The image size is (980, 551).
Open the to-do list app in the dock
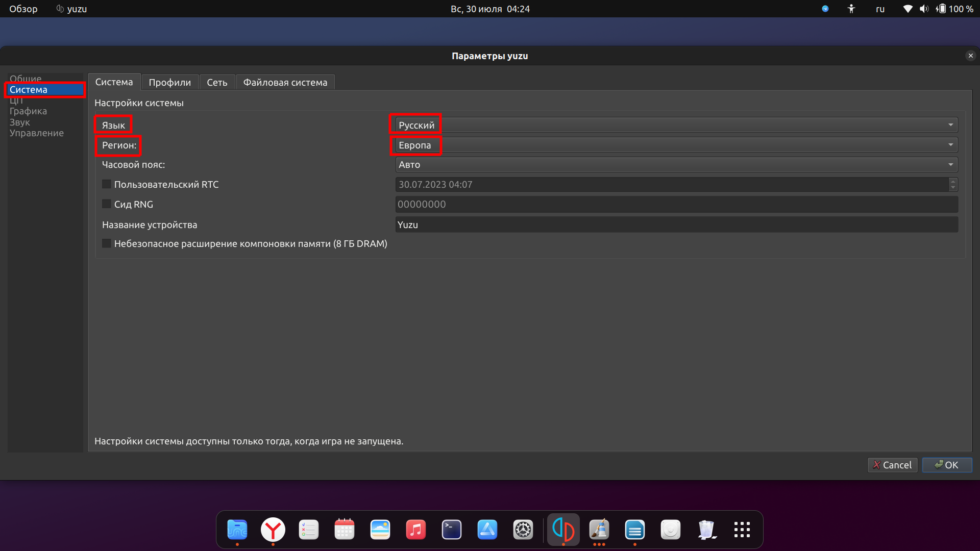309,530
